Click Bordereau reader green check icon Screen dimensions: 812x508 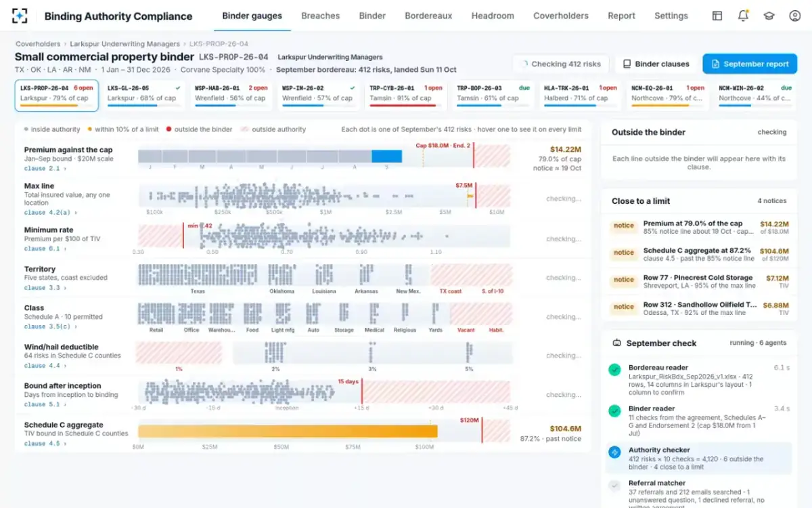pyautogui.click(x=614, y=370)
